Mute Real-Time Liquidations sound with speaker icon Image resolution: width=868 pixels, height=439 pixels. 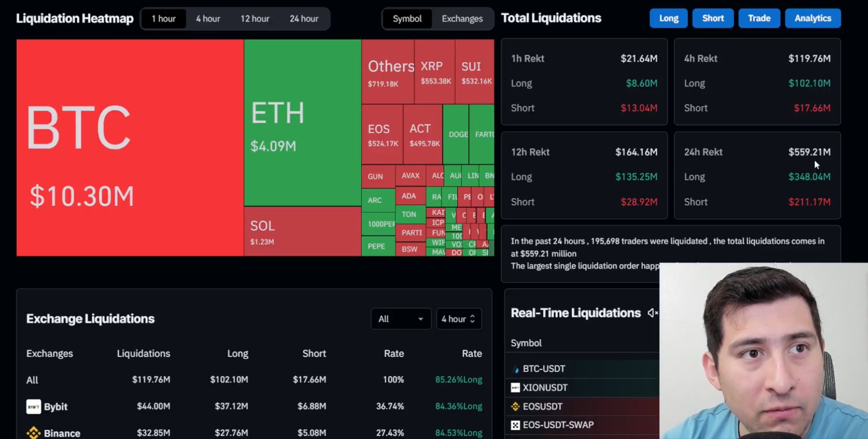tap(652, 313)
